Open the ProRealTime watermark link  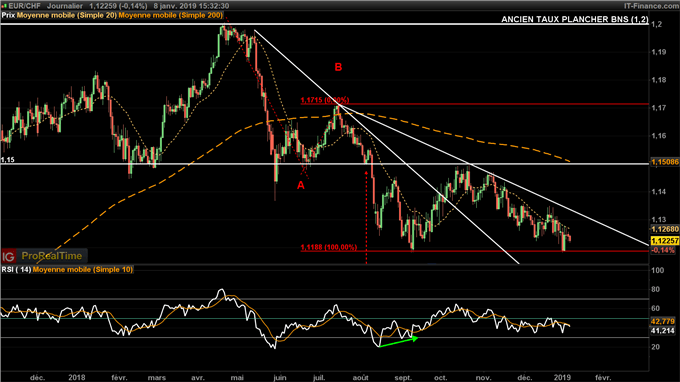(52, 256)
